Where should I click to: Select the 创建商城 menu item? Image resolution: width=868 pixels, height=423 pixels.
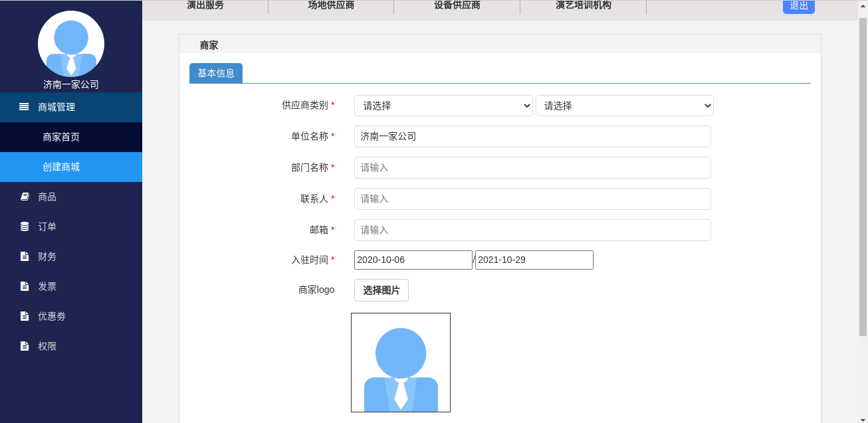point(71,167)
